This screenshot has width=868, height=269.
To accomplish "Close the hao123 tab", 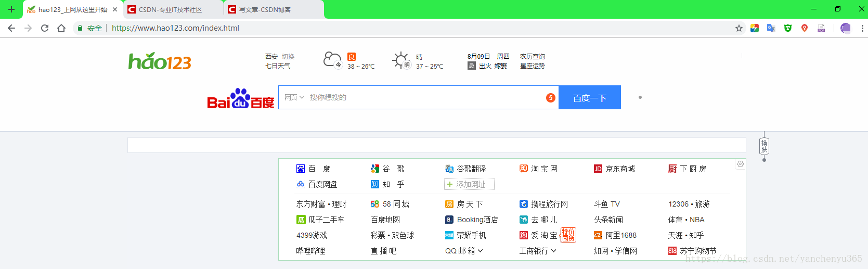I will [115, 9].
